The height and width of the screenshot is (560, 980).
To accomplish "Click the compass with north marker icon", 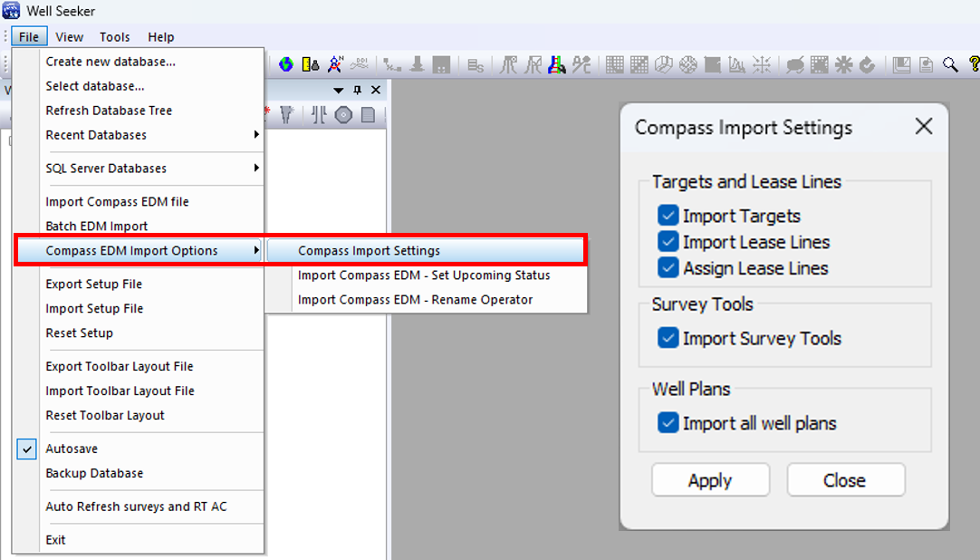I will pos(335,64).
